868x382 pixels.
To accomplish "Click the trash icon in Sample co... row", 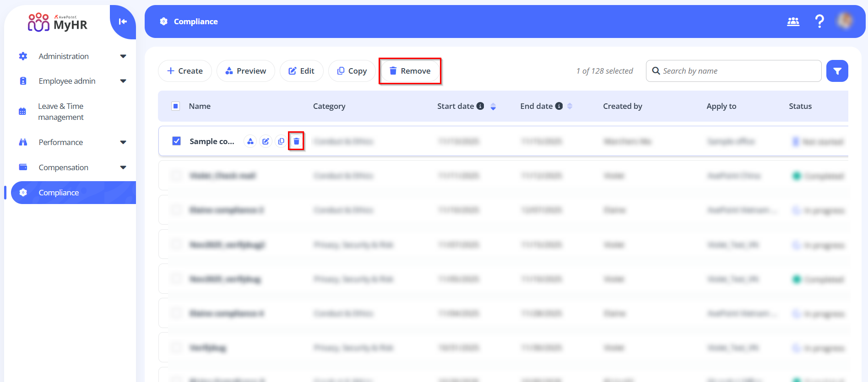I will tap(296, 141).
